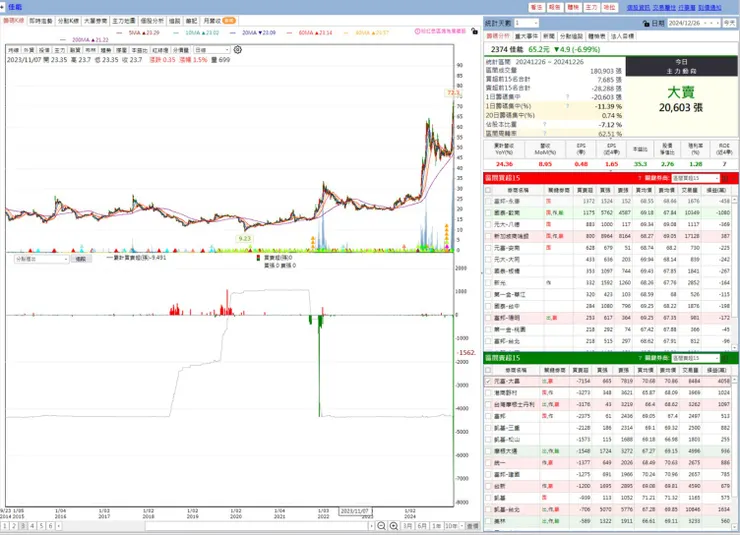This screenshot has height=535, width=740.
Task: Switch to the 新聞 tab
Action: pos(549,36)
